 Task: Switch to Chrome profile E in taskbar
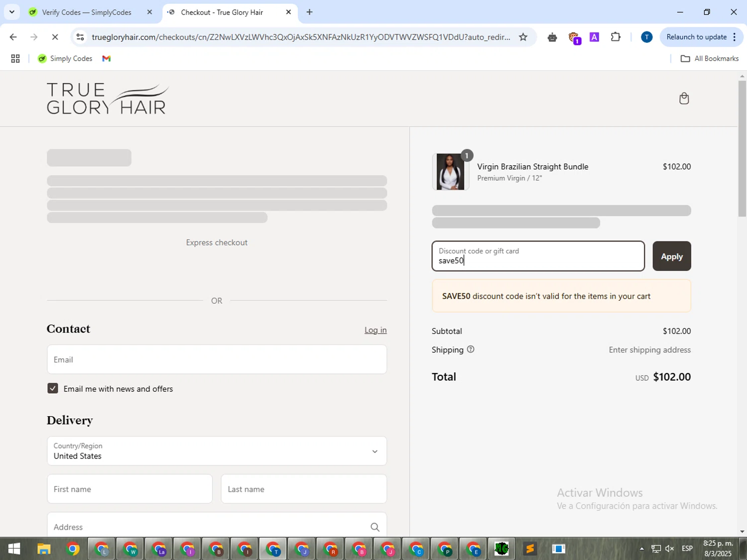(x=474, y=549)
